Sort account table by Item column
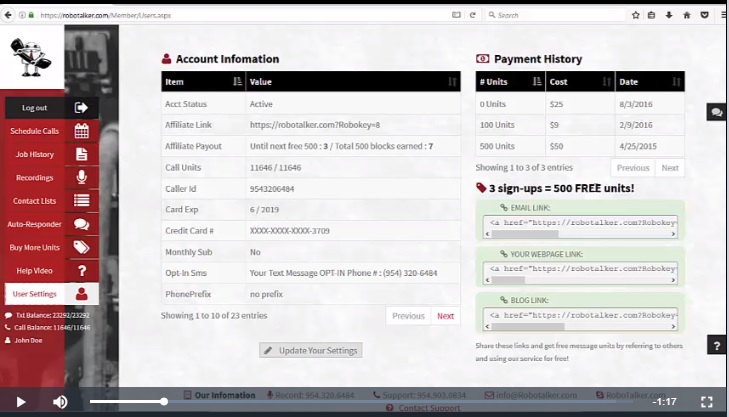The image size is (729, 417). point(236,82)
